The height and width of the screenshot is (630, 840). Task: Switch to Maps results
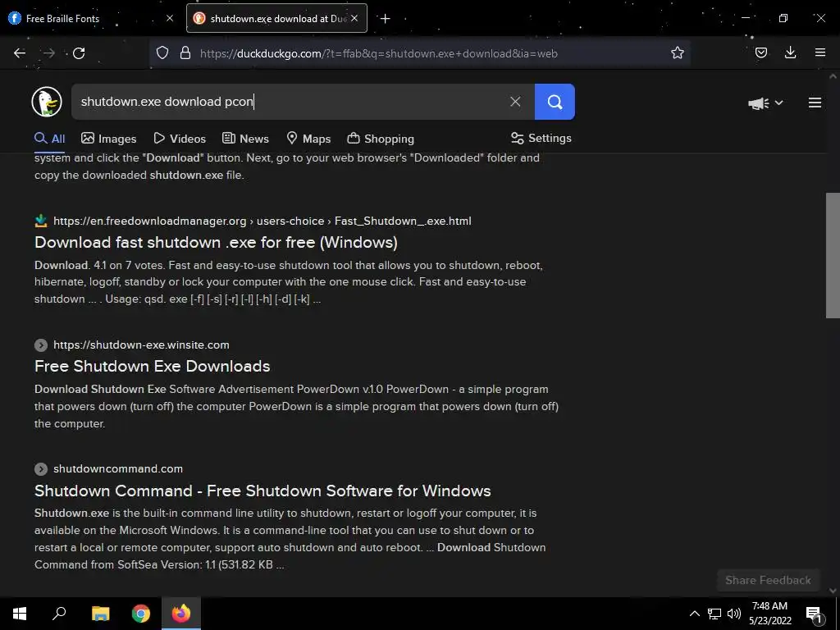pos(308,138)
